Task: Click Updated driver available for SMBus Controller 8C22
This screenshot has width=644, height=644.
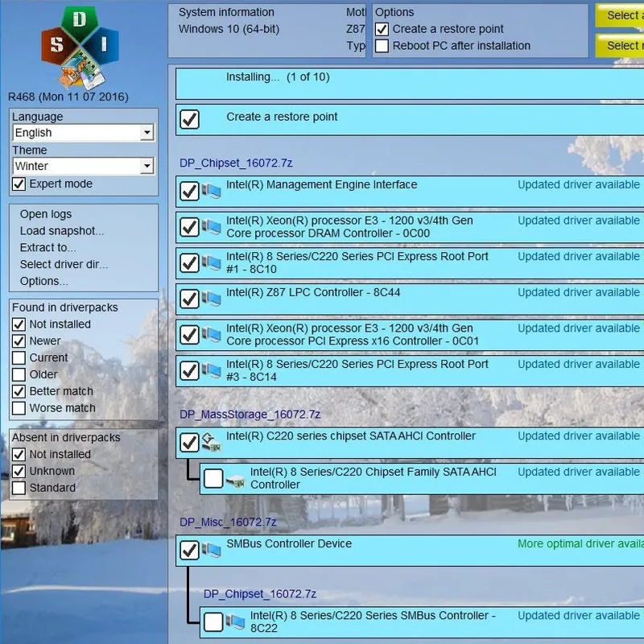Action: point(579,616)
